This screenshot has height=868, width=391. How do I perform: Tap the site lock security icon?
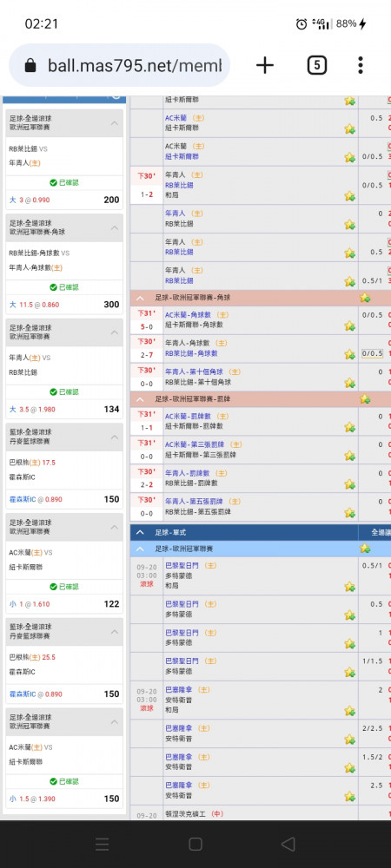pyautogui.click(x=30, y=66)
